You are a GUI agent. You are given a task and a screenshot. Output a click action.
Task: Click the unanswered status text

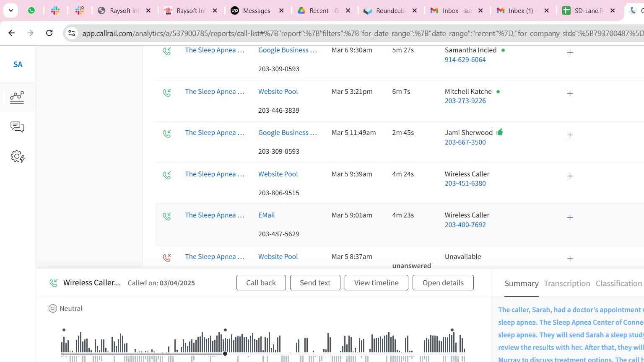pyautogui.click(x=411, y=266)
